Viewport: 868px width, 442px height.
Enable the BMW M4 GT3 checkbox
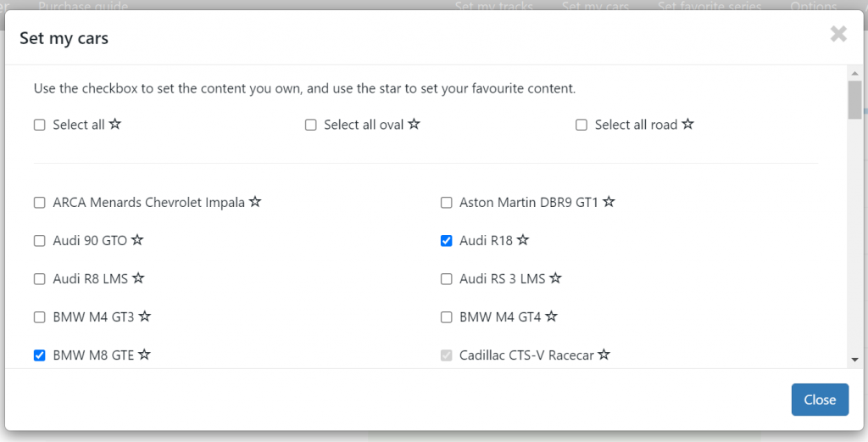click(39, 317)
